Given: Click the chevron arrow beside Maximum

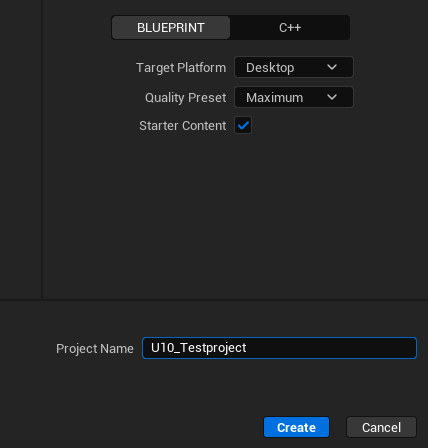Looking at the screenshot, I should [x=332, y=97].
